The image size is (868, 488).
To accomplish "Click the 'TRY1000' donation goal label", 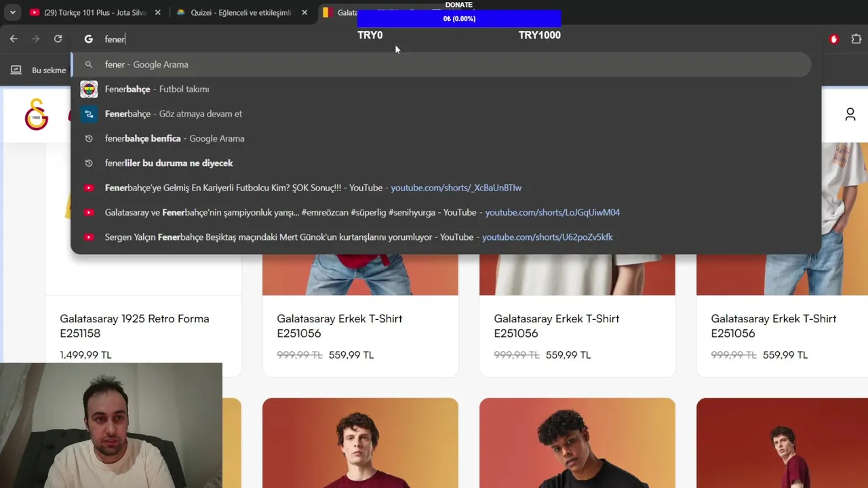I will tap(540, 35).
